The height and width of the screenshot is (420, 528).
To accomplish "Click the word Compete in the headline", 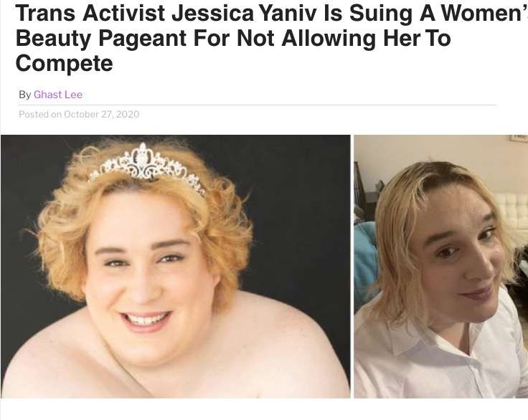I will pyautogui.click(x=64, y=63).
